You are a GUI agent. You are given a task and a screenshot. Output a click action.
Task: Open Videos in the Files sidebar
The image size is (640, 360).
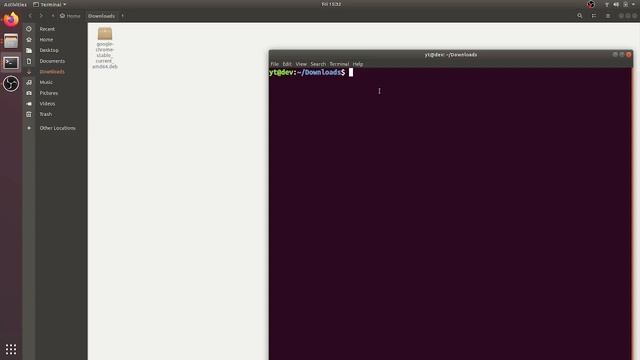(55, 104)
